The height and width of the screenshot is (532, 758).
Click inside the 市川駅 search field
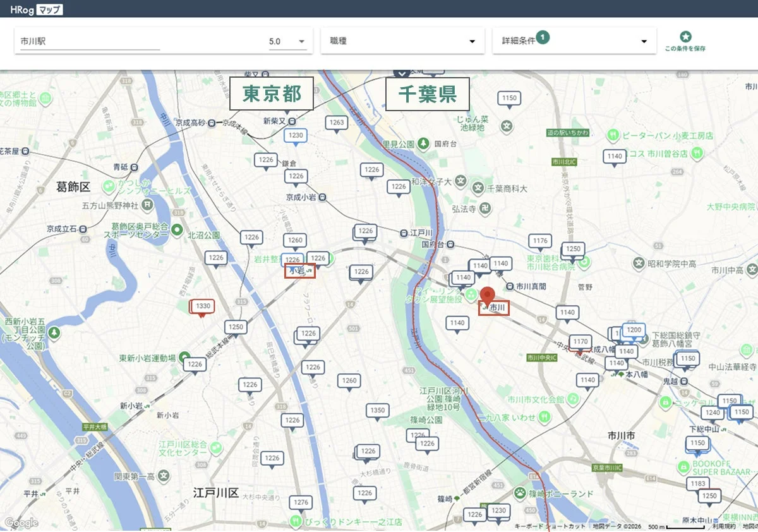coord(88,39)
